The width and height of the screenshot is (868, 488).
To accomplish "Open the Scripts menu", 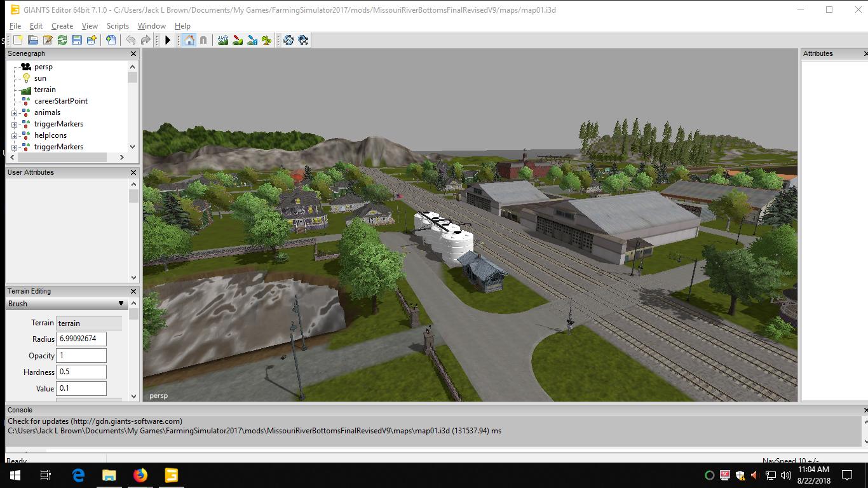I will [118, 26].
